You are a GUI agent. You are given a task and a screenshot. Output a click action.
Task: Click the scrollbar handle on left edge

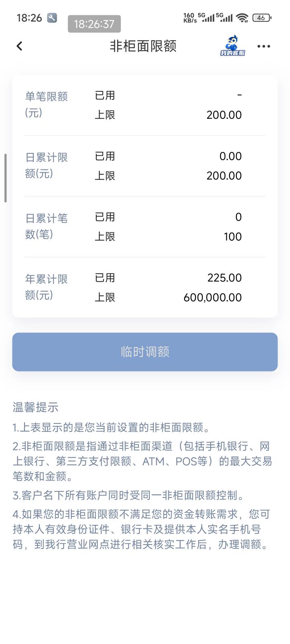[5, 178]
